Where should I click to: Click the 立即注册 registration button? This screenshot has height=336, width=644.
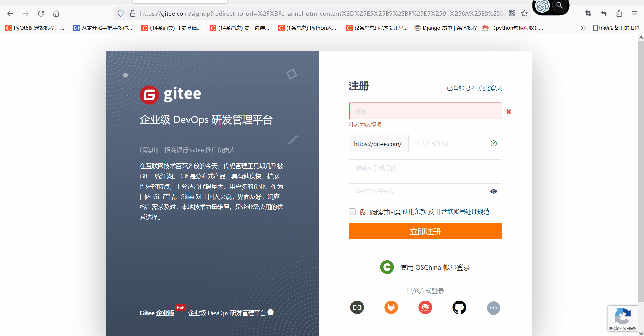[x=425, y=231]
